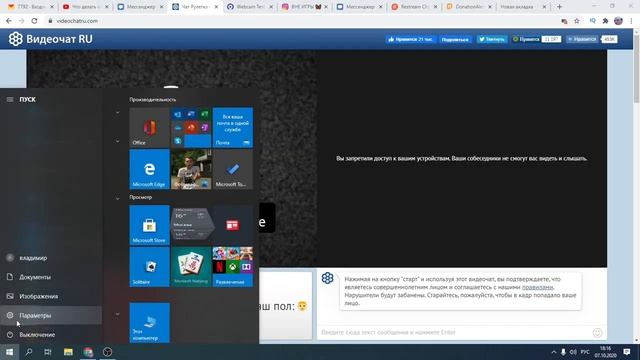Open Task View on the taskbar

pyautogui.click(x=48, y=352)
